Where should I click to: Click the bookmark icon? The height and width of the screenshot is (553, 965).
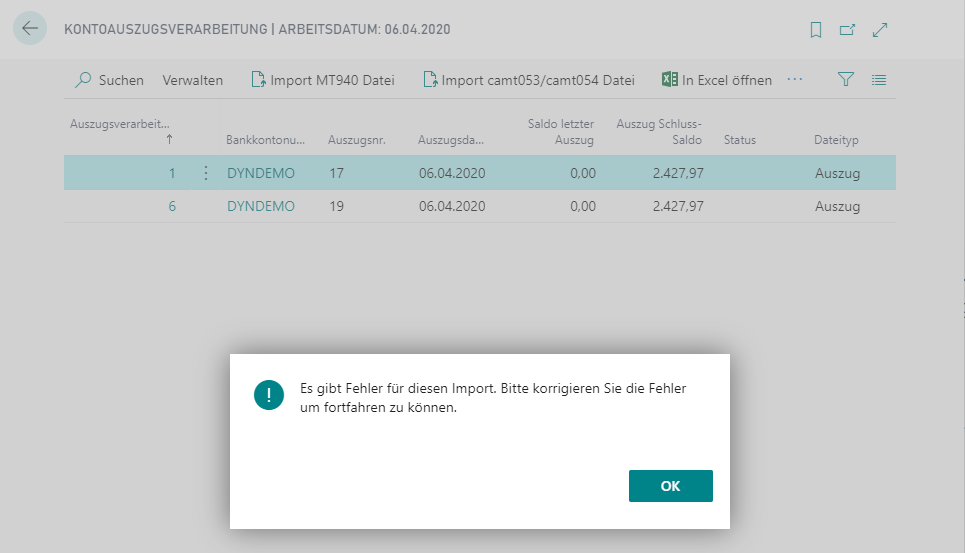pos(816,30)
